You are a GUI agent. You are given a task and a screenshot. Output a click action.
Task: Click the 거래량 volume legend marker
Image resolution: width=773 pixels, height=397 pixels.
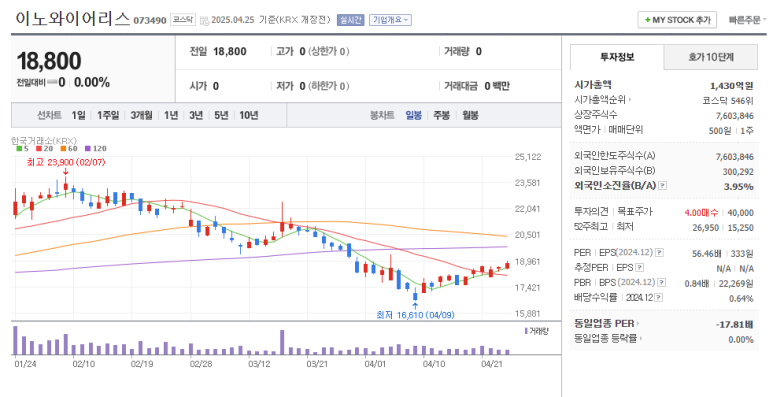[x=526, y=331]
